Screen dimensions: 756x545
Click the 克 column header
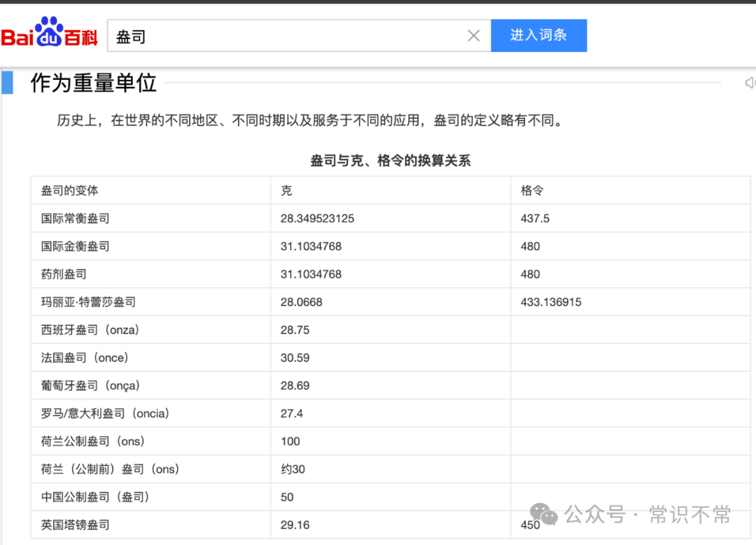click(286, 191)
